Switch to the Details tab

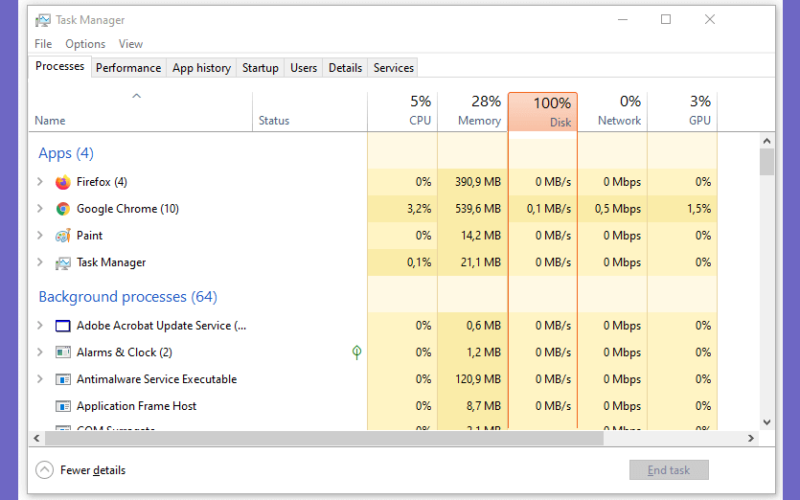[345, 68]
